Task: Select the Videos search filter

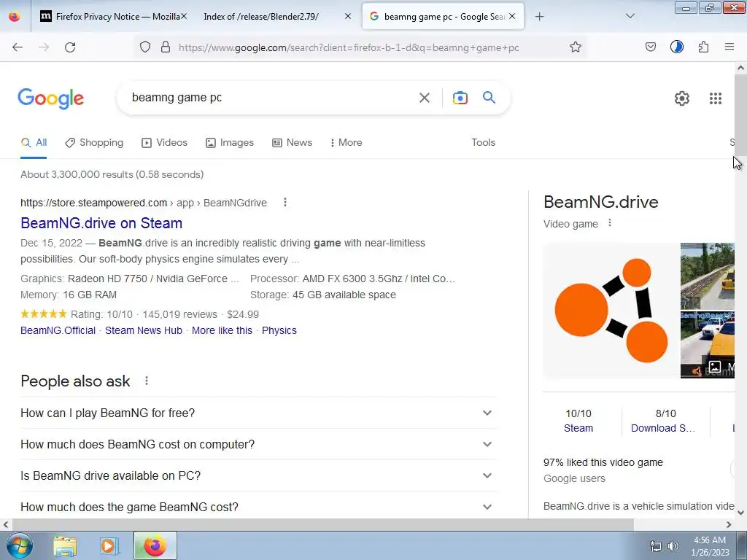Action: [164, 142]
